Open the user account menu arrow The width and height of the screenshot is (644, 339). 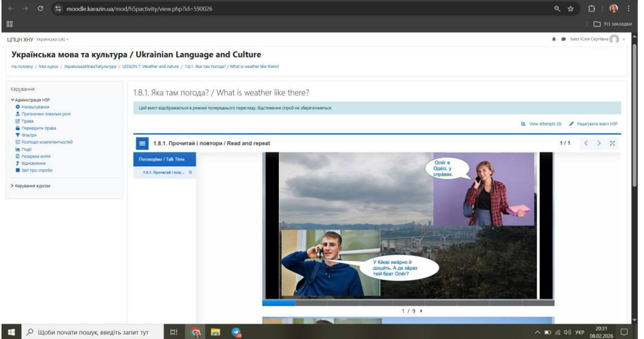624,39
